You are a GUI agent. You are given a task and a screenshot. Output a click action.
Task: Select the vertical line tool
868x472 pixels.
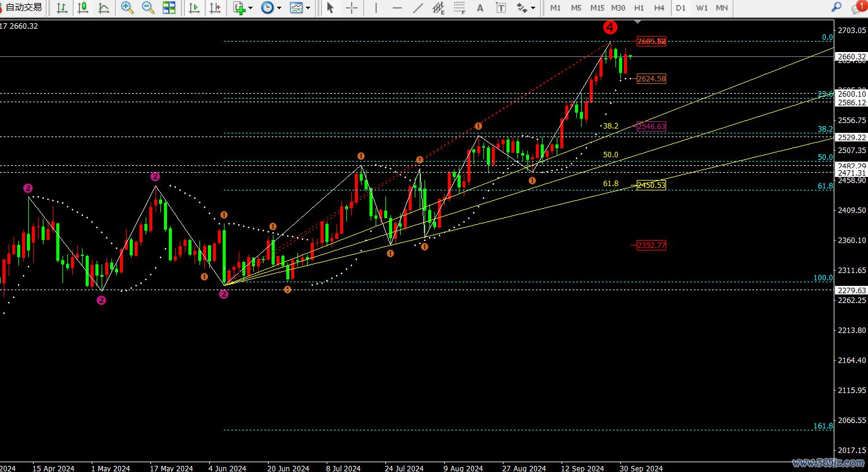coord(376,8)
